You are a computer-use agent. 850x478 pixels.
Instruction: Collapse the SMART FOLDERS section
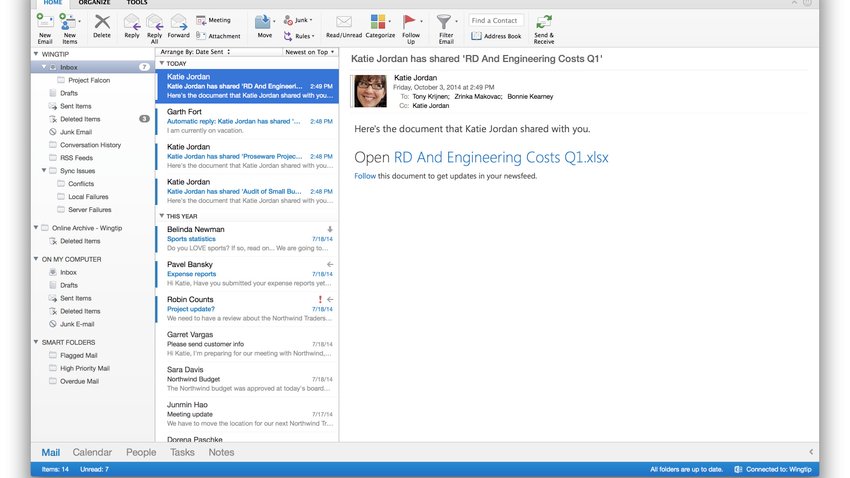tap(36, 342)
